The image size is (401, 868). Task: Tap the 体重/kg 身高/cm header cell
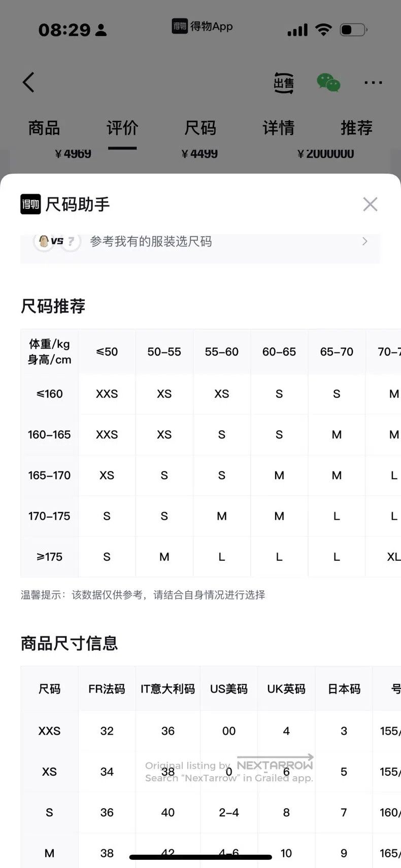[49, 351]
